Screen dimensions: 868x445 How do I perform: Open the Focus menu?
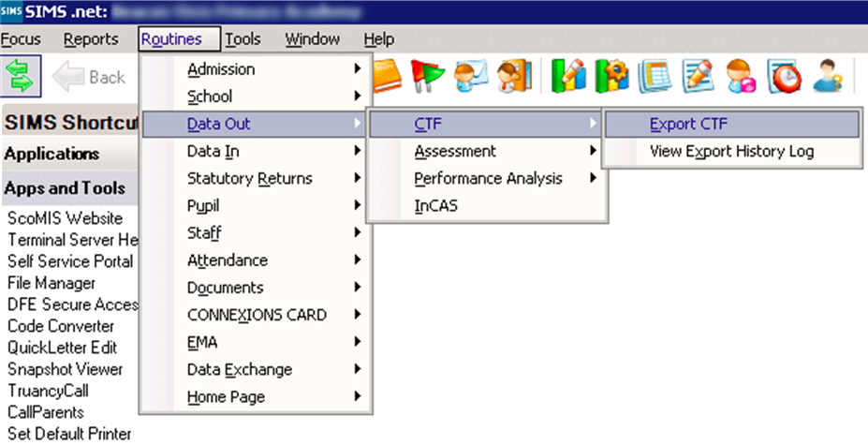pyautogui.click(x=21, y=39)
